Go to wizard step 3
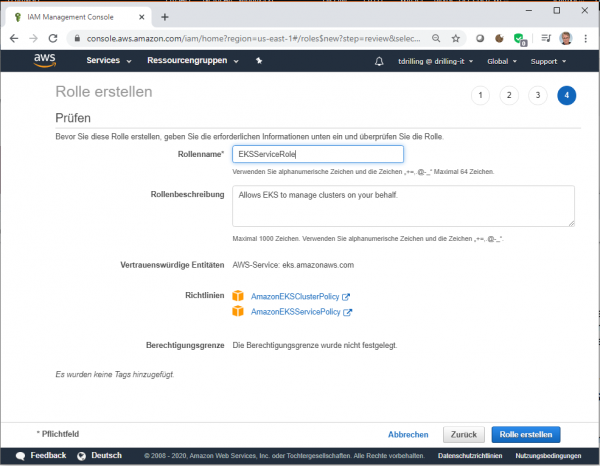 pos(538,95)
